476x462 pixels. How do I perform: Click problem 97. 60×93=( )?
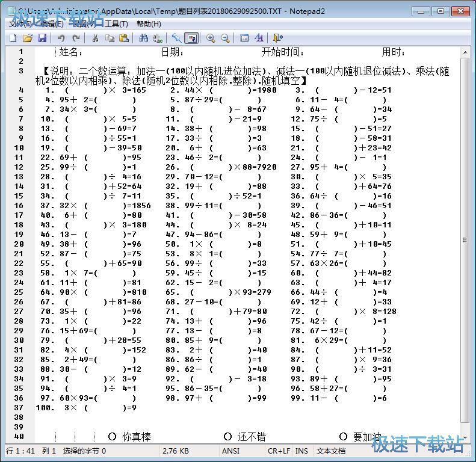[x=88, y=398]
